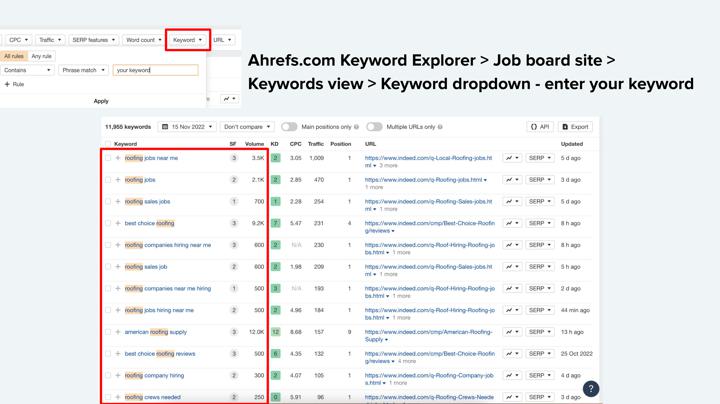Click Apply in the keyword filter panel
Image resolution: width=720 pixels, height=404 pixels.
point(101,101)
